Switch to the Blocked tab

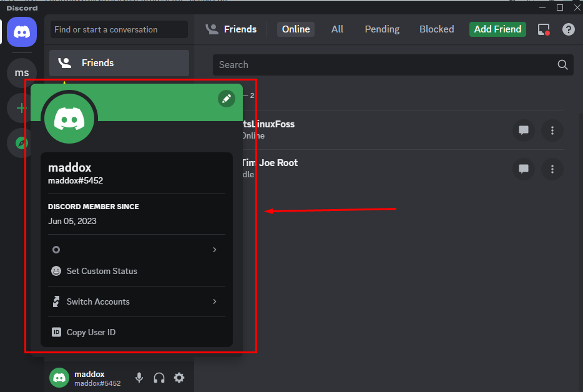tap(436, 29)
